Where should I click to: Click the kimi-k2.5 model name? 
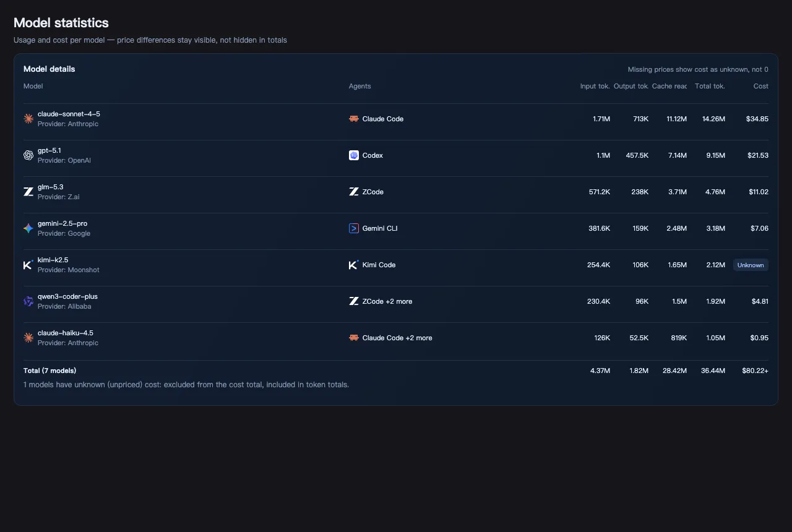[x=53, y=260]
